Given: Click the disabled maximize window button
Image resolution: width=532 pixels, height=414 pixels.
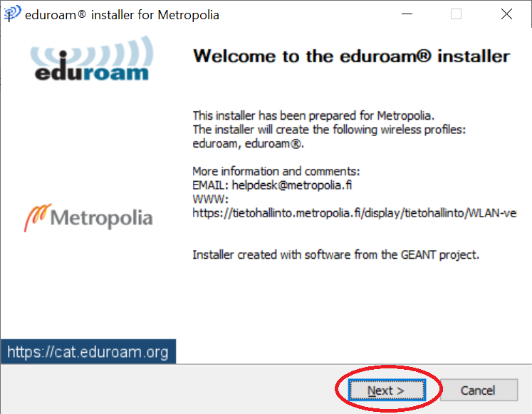Looking at the screenshot, I should 456,14.
